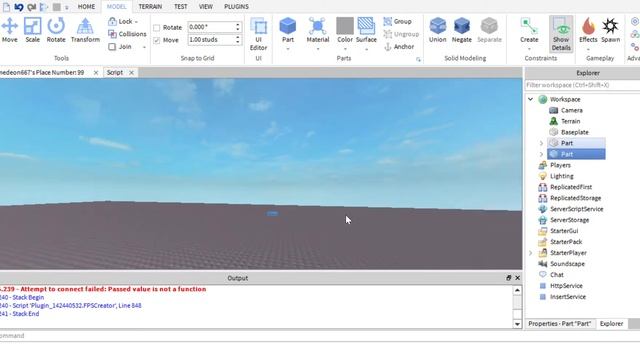Group the selected parts

point(398,22)
